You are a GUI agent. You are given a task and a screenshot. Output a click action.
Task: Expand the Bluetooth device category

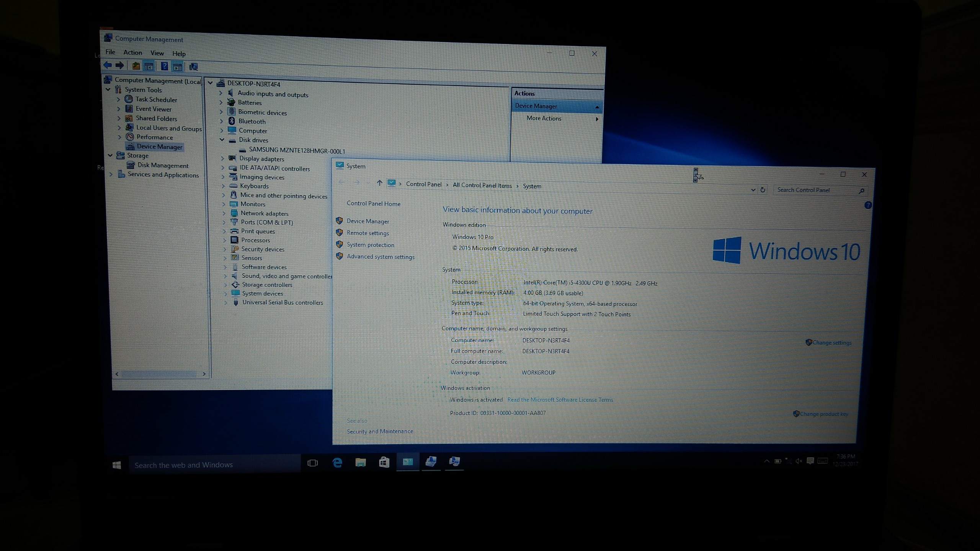click(221, 121)
